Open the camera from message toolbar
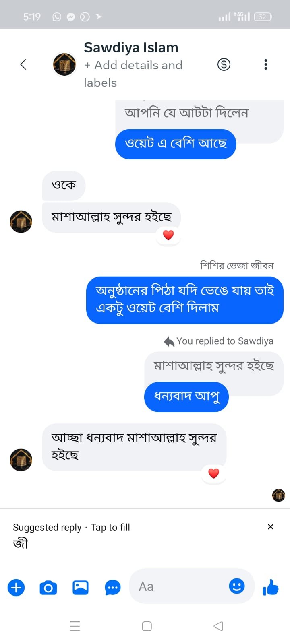Viewport: 290px width, 644px height. (48, 588)
